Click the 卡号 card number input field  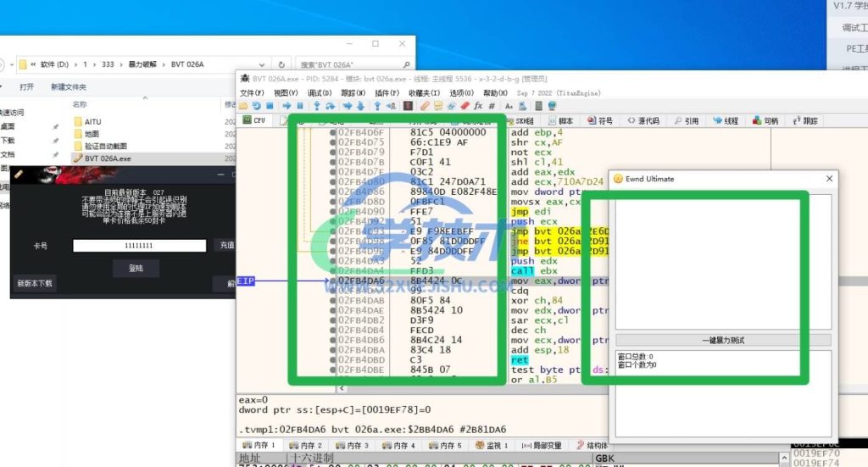(x=139, y=246)
